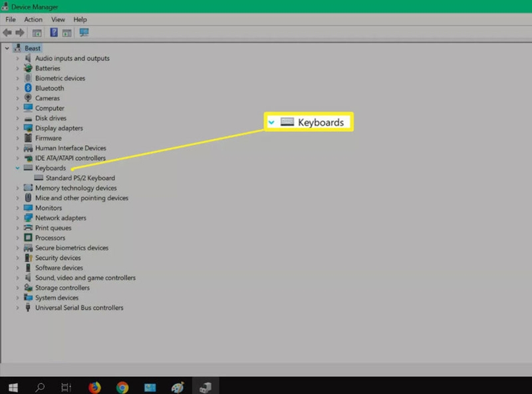Expand Sound, video and game controllers

click(17, 278)
